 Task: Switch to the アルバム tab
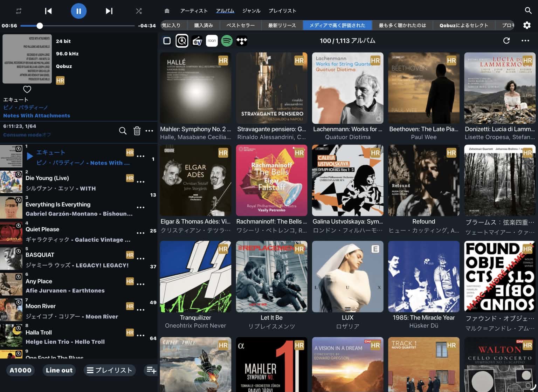pyautogui.click(x=225, y=11)
